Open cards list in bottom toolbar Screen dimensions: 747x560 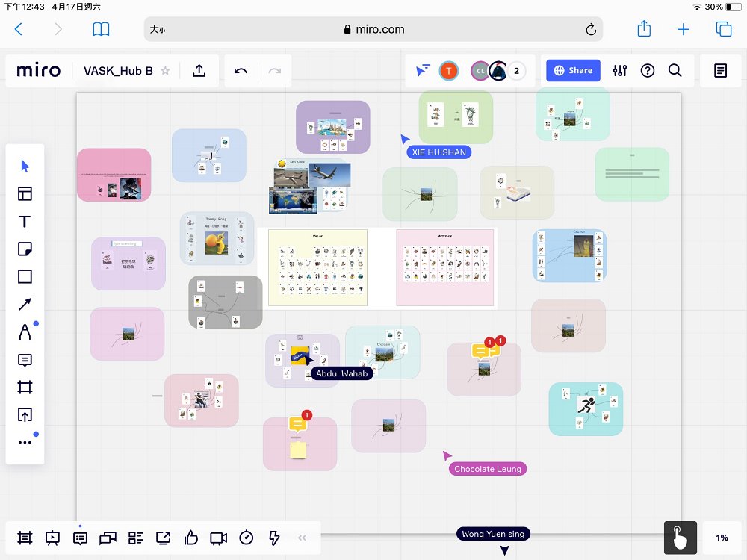tap(136, 538)
